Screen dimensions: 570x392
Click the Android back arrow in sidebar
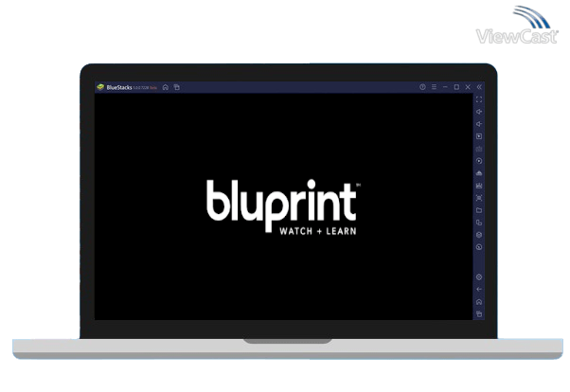(479, 290)
